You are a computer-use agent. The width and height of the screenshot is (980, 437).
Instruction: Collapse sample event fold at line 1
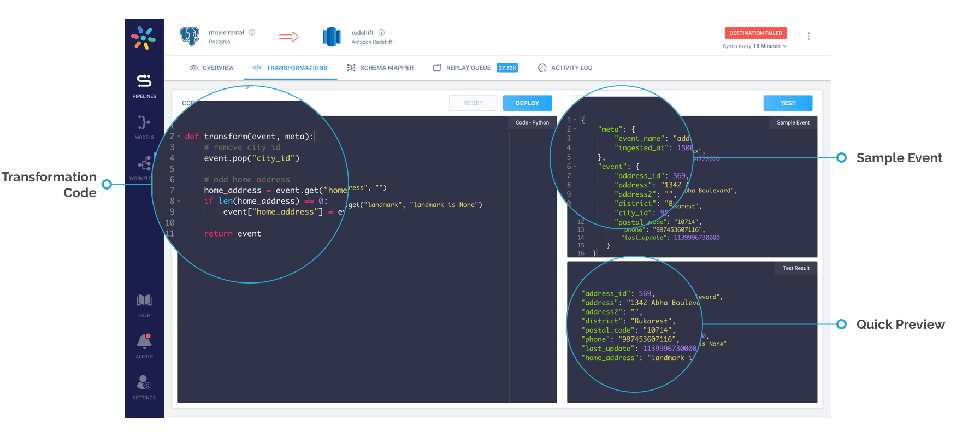point(575,120)
